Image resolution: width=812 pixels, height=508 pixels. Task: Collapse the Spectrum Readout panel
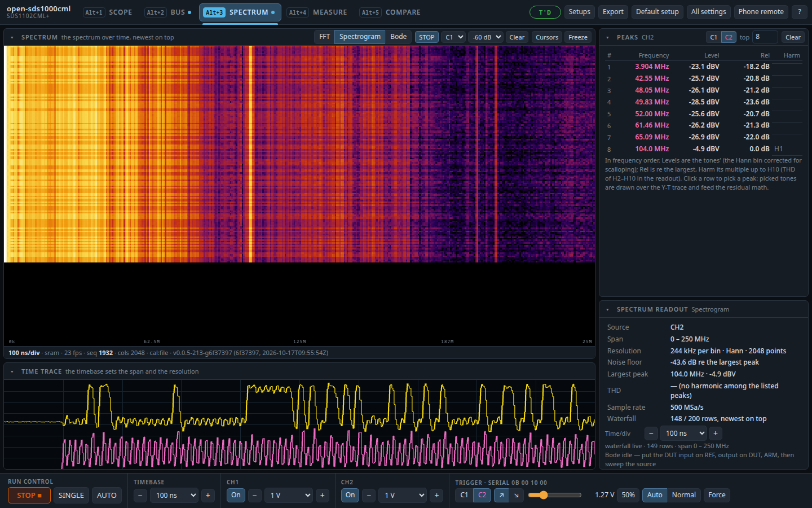pos(608,309)
